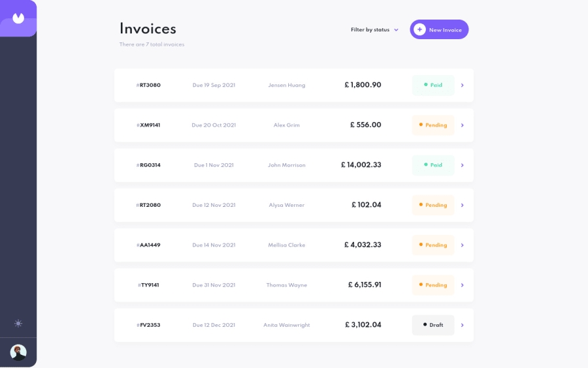Click the Pending badge for Alysa Werner

(433, 205)
